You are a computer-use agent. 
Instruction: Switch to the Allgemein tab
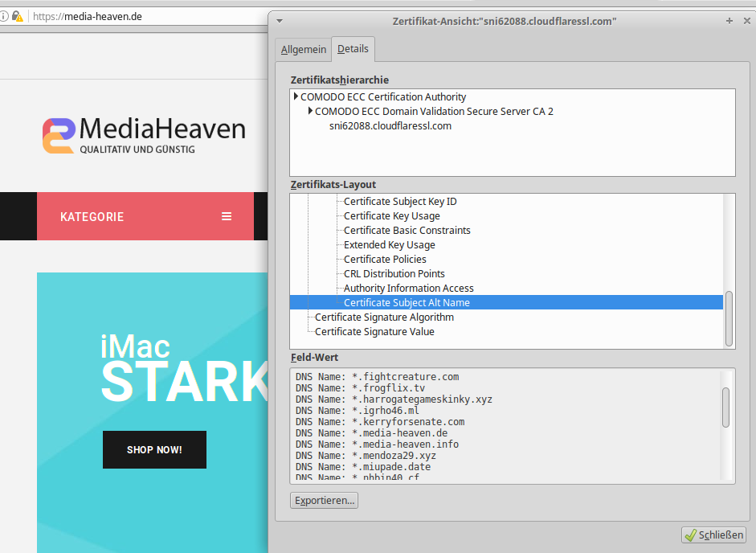[x=303, y=50]
